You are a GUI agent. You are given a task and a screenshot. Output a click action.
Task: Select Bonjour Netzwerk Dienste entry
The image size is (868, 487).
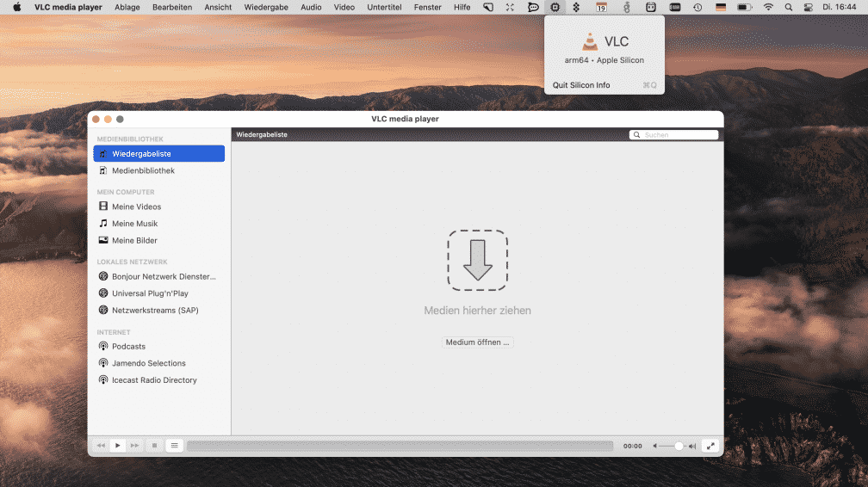pyautogui.click(x=158, y=277)
